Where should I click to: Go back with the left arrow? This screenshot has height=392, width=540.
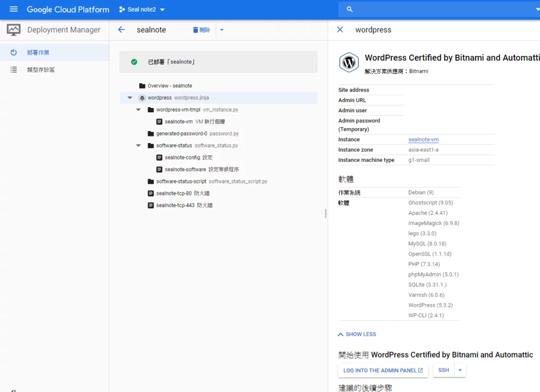click(x=122, y=30)
